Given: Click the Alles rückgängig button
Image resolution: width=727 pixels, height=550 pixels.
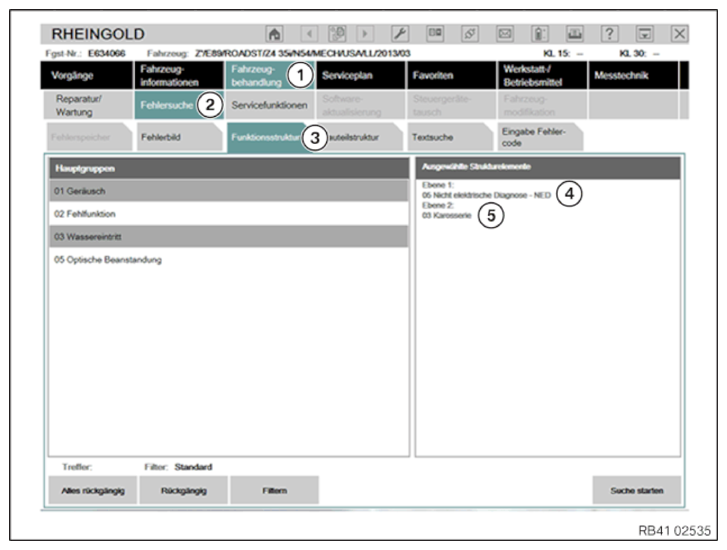Looking at the screenshot, I should tap(93, 490).
